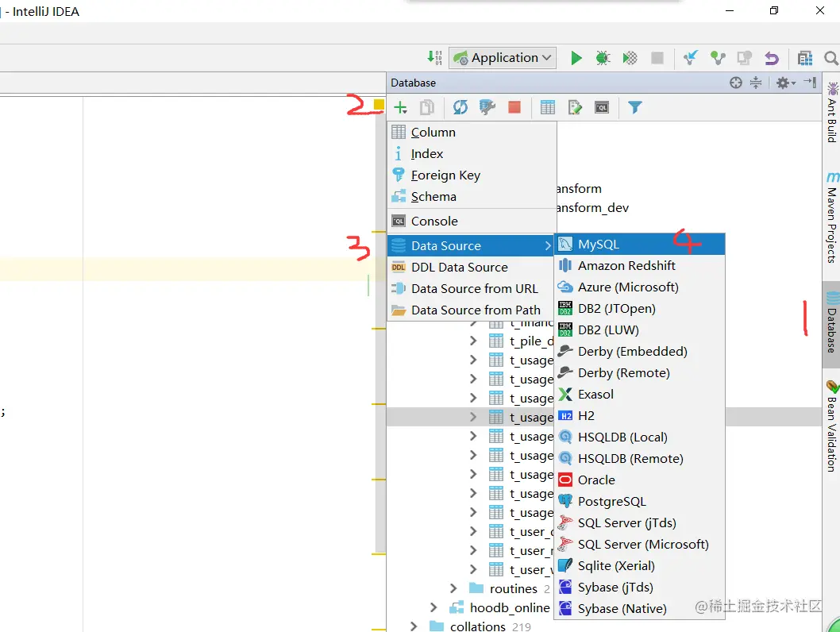Choose SQL Server (jTds) data source
840x632 pixels.
pyautogui.click(x=640, y=522)
